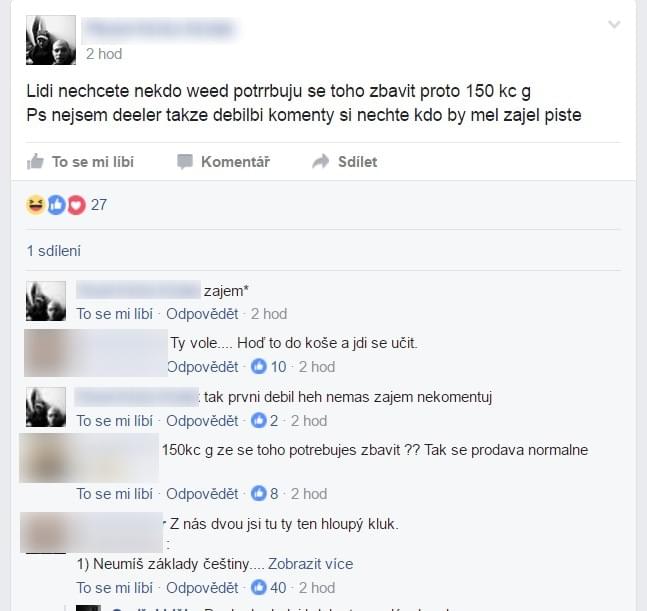
Task: Click the Komentář speech bubble icon
Action: click(x=185, y=162)
